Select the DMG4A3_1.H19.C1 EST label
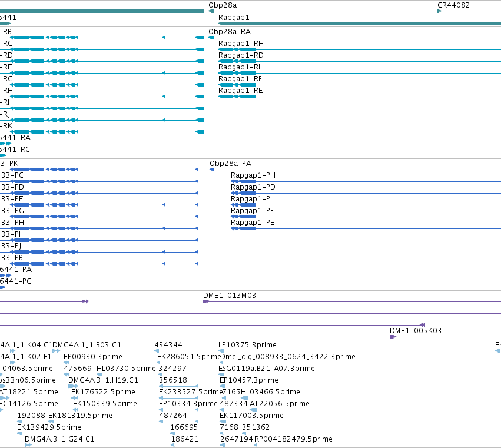Viewport: 501px width, 448px height. pyautogui.click(x=103, y=380)
